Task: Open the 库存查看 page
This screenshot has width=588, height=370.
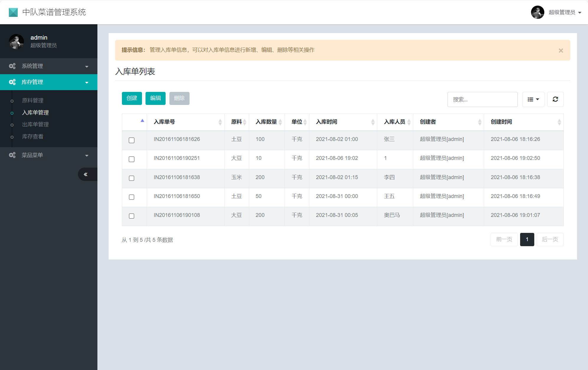Action: coord(32,136)
